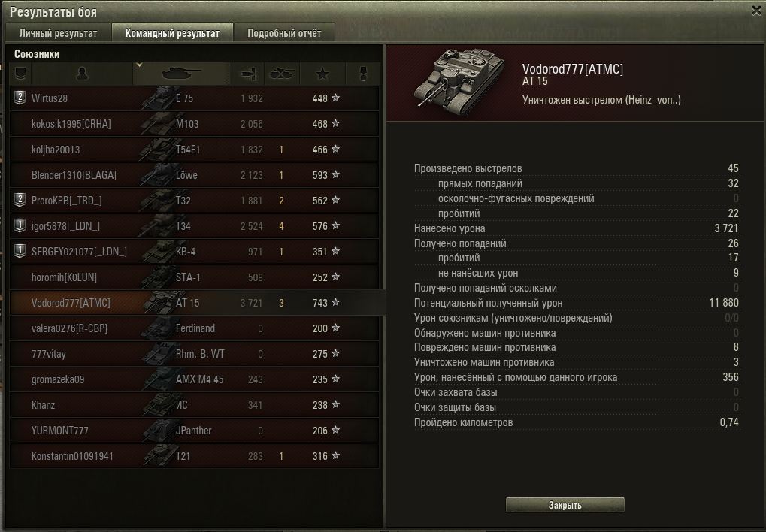Viewport: 766px width, 532px height.
Task: Close the battle results window with X
Action: (756, 11)
